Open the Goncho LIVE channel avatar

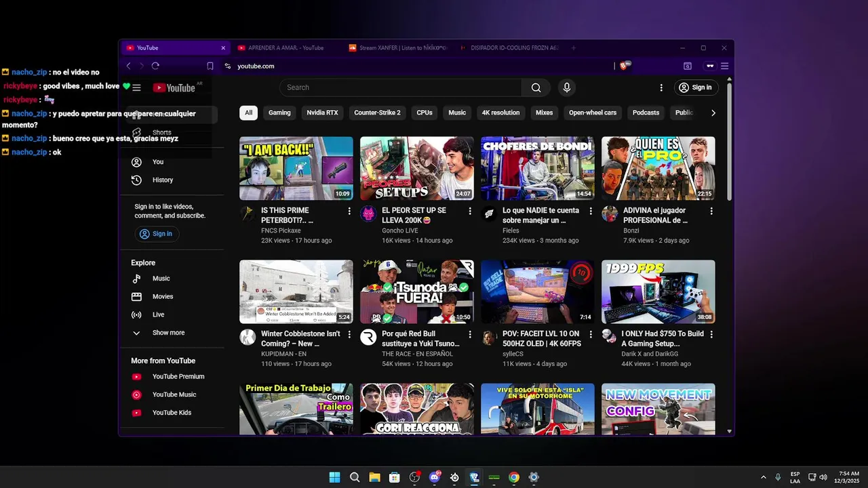[x=368, y=214]
